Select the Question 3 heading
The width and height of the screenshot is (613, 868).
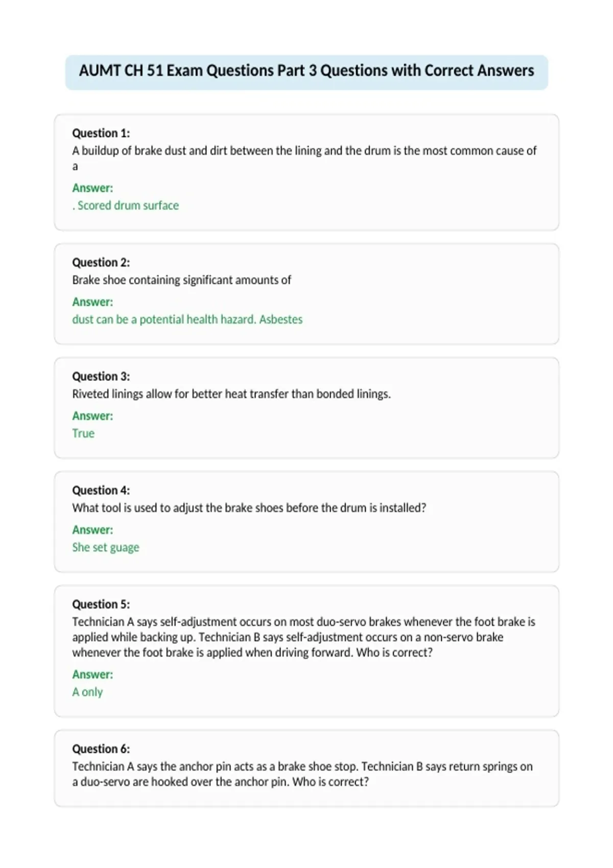pos(101,376)
